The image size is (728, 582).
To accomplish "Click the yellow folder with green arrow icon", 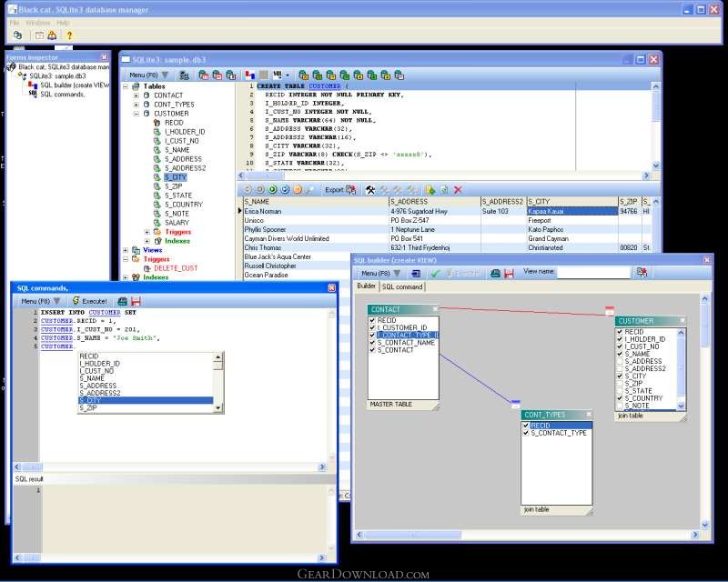I will [x=430, y=189].
